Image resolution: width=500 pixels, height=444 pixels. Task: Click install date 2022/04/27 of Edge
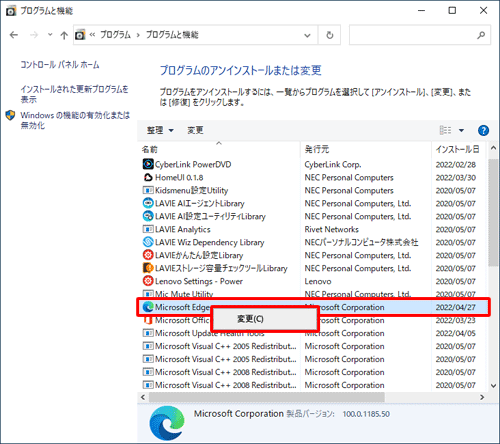[456, 307]
